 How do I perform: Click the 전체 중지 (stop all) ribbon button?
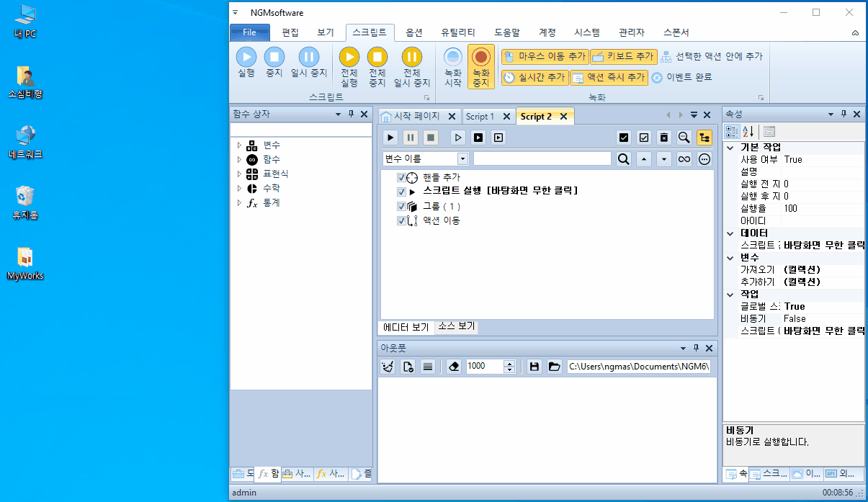pos(377,67)
